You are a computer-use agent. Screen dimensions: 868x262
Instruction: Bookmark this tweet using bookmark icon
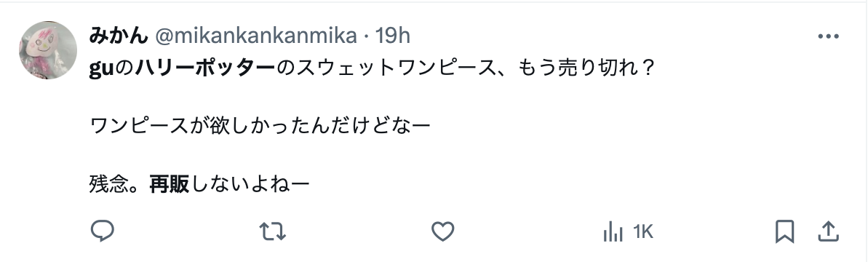click(x=784, y=231)
